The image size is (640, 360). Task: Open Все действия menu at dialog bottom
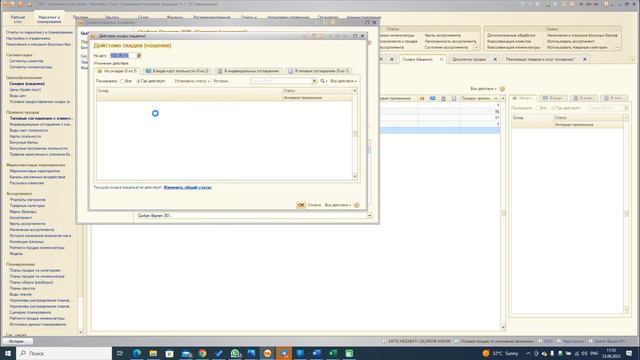point(338,205)
